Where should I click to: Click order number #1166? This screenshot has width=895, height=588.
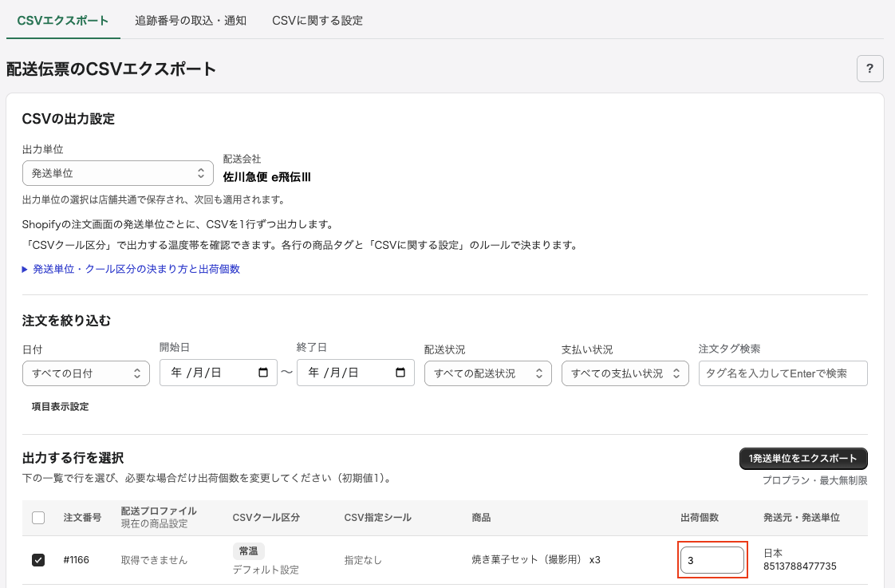76,560
